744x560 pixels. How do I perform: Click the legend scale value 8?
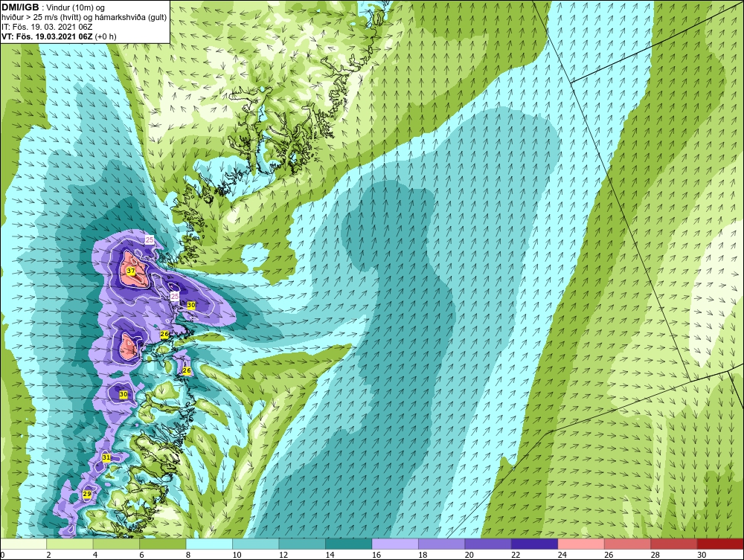coord(188,555)
